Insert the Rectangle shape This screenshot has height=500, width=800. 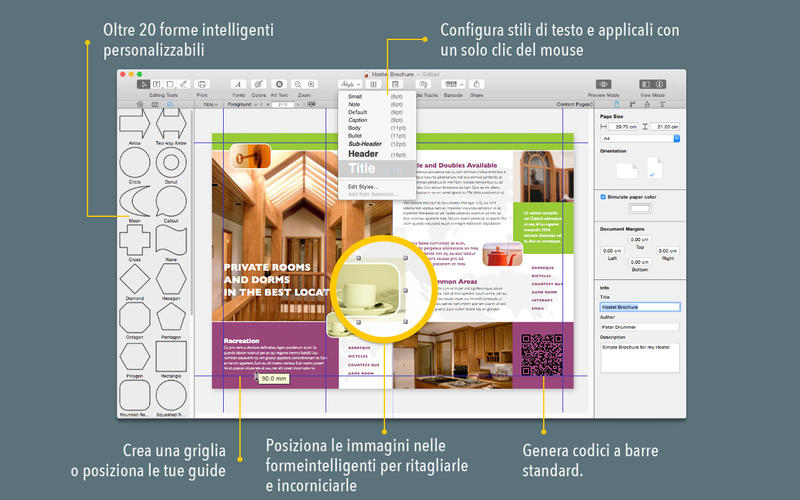click(171, 357)
